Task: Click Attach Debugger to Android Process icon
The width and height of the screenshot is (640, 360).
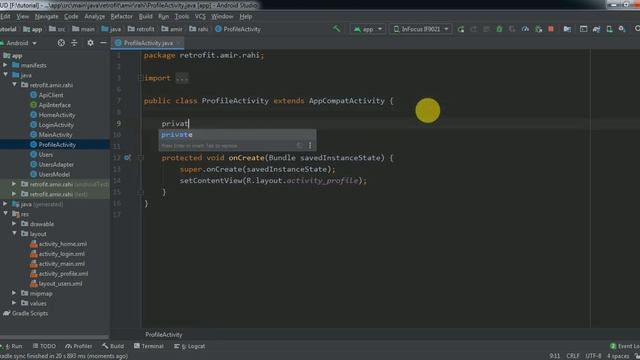Action: (x=538, y=29)
